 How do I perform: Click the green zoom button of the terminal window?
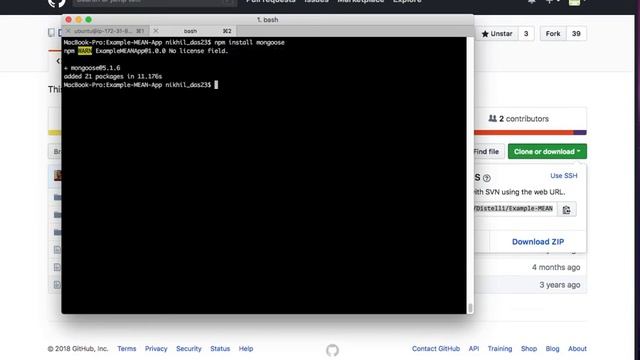89,20
